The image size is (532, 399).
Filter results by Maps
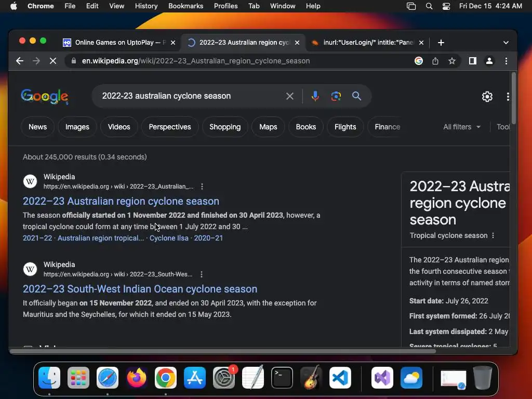pyautogui.click(x=269, y=127)
